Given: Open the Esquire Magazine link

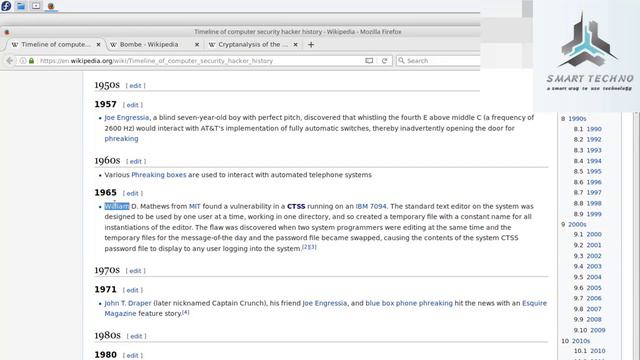Looking at the screenshot, I should pyautogui.click(x=534, y=303).
